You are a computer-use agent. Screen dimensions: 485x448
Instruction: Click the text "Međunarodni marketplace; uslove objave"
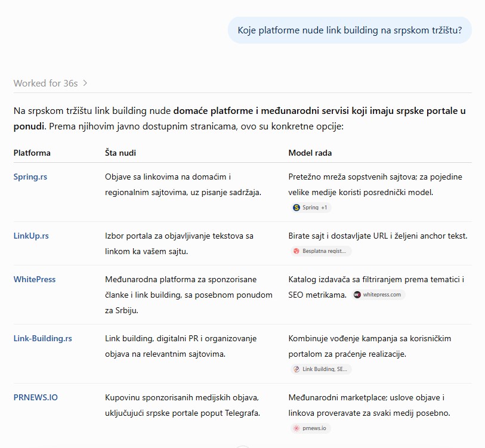point(364,397)
